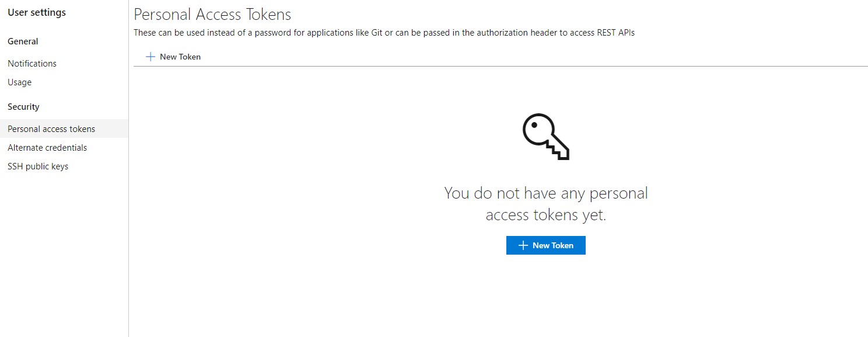
Task: Click the token usage description text
Action: click(x=384, y=33)
